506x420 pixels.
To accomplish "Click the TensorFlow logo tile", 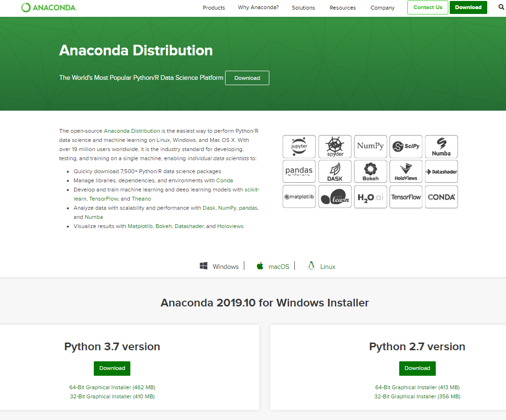I will coord(406,197).
